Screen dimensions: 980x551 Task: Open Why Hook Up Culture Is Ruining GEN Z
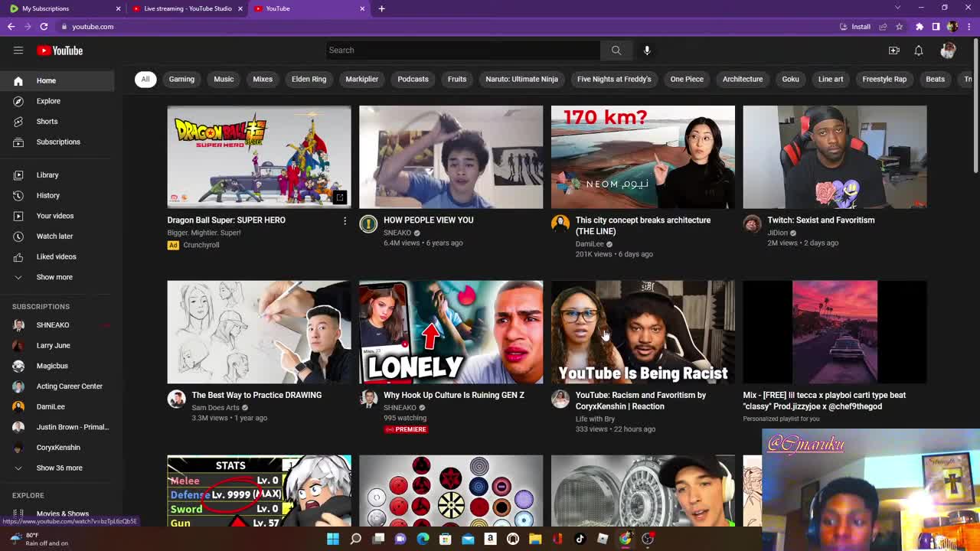(454, 396)
